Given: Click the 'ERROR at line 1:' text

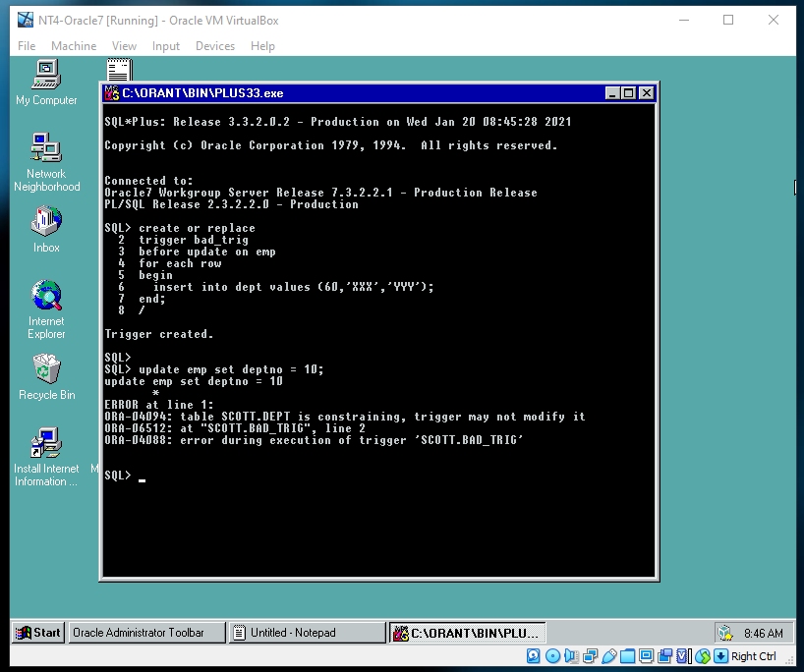Looking at the screenshot, I should (159, 405).
